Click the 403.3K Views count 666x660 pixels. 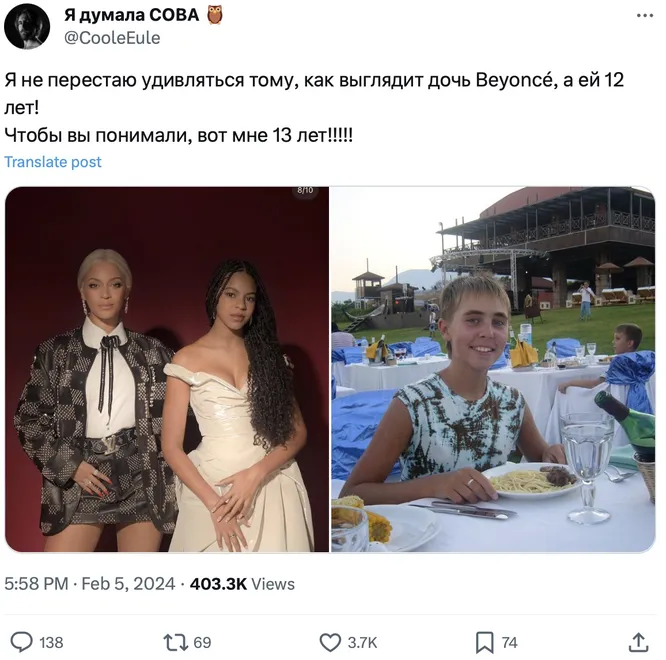(242, 584)
